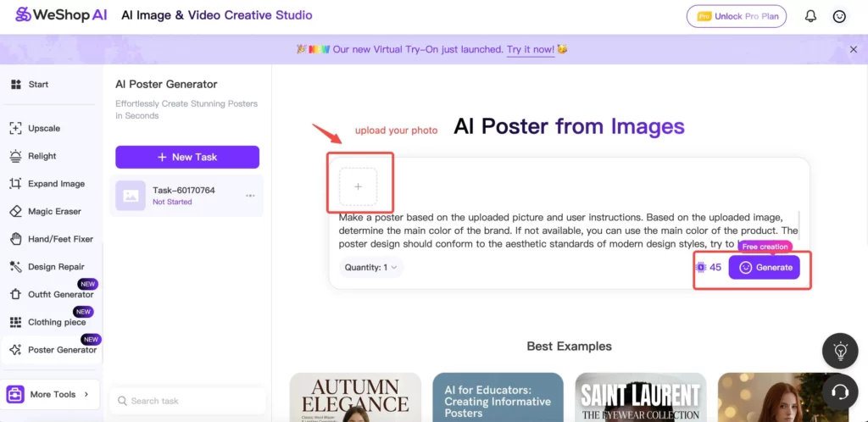The width and height of the screenshot is (868, 422).
Task: Click the Design Repair wand icon
Action: pos(15,267)
